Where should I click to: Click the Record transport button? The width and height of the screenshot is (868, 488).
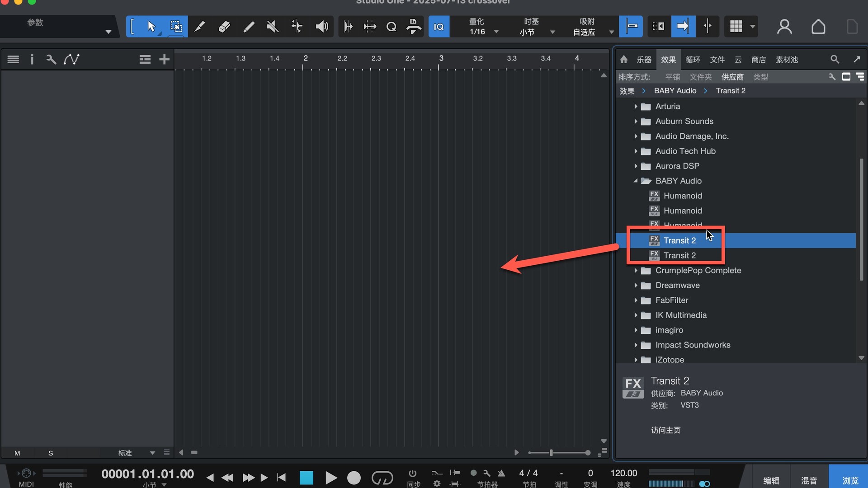coord(354,478)
